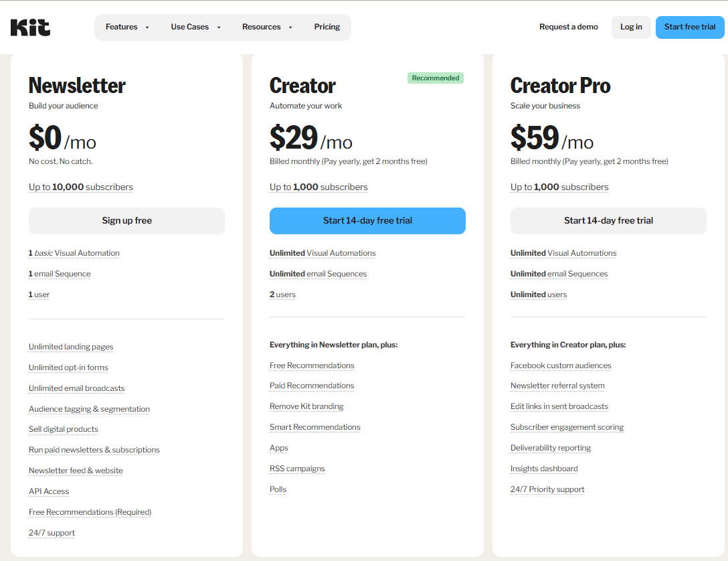Click Request a demo link
The image size is (728, 561).
568,27
